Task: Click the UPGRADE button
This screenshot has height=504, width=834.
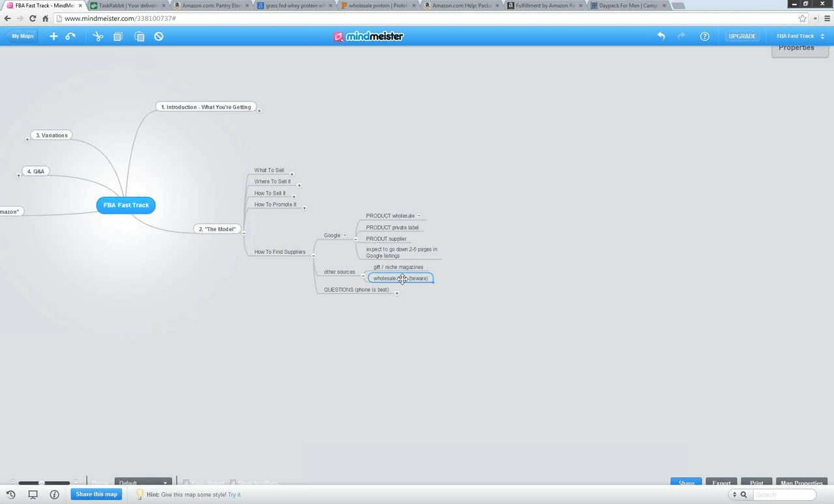Action: pyautogui.click(x=742, y=36)
